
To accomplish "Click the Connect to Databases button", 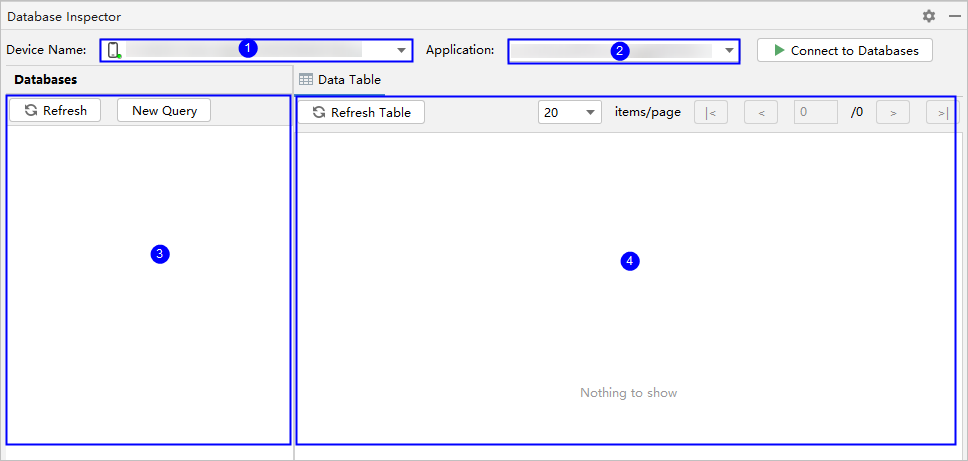I will [845, 50].
